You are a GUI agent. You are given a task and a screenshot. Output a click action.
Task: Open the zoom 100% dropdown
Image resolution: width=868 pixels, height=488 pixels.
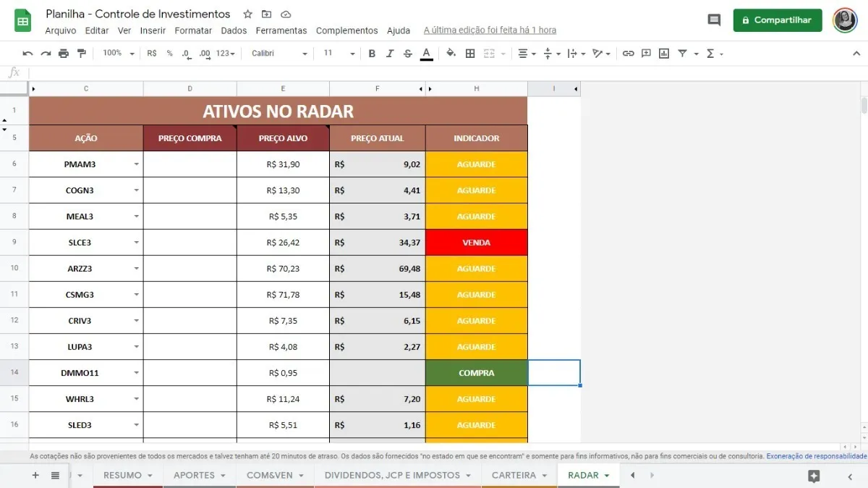point(119,54)
